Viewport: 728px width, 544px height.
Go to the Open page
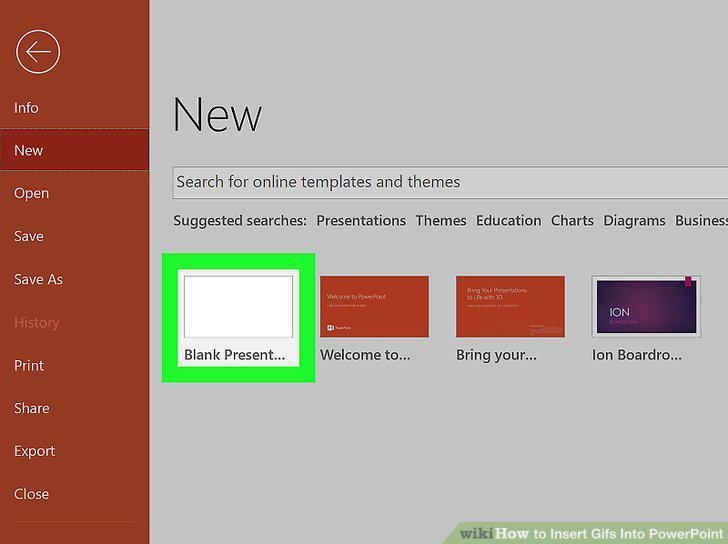tap(31, 193)
